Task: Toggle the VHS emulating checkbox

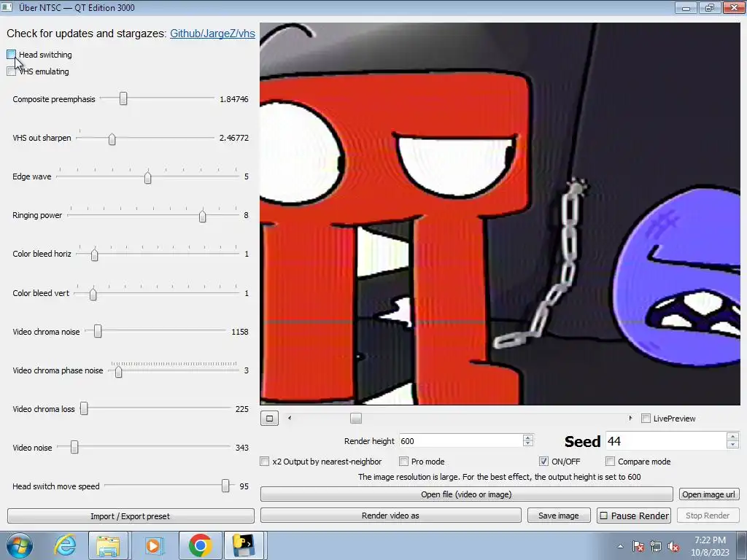Action: pos(12,71)
